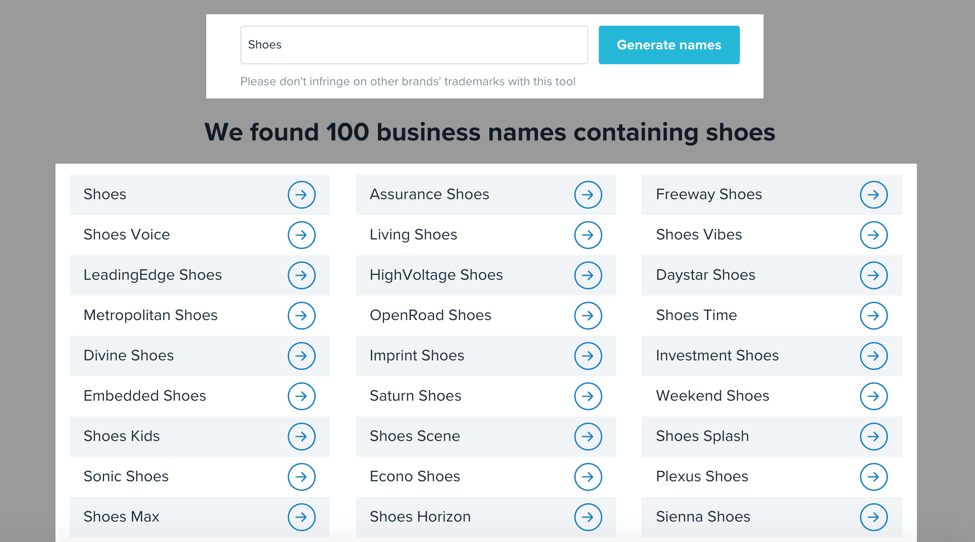The height and width of the screenshot is (542, 975).
Task: Pick the Shoes Kids name
Action: click(122, 436)
